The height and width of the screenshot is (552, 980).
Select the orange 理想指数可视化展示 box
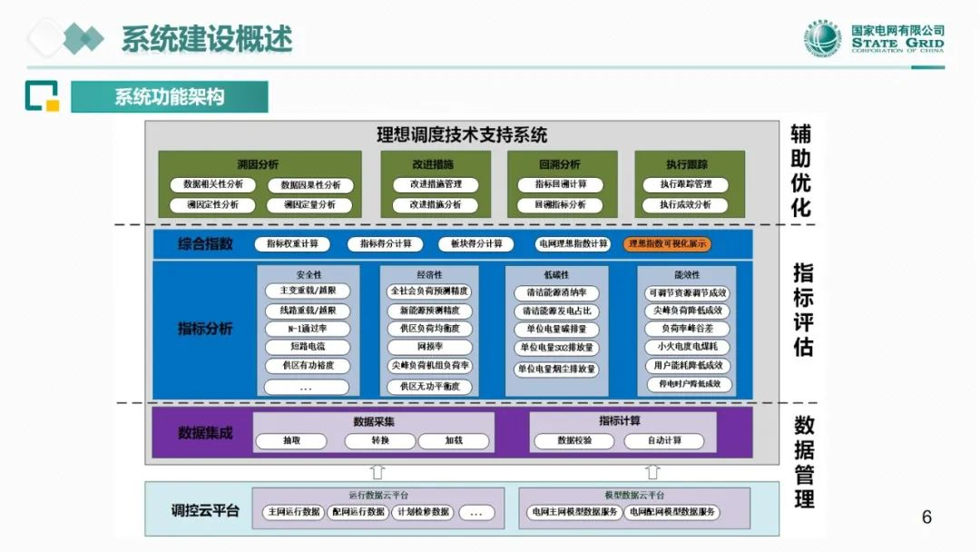(667, 244)
